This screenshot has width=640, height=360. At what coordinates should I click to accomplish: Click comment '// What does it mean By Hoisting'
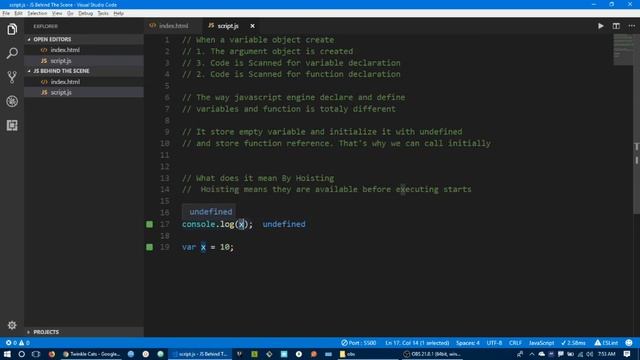(x=258, y=178)
